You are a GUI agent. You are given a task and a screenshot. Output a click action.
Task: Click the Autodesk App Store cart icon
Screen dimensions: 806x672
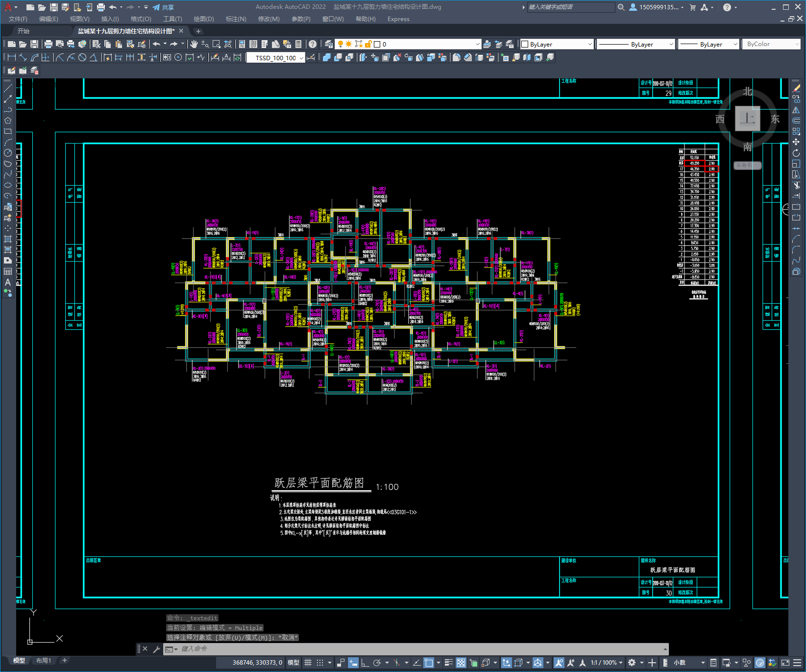pyautogui.click(x=693, y=7)
